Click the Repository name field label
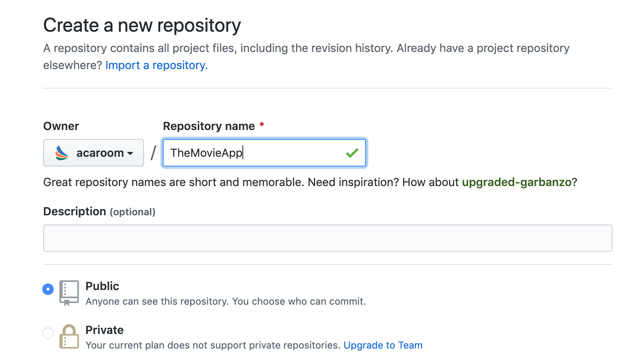The height and width of the screenshot is (364, 641). point(209,126)
